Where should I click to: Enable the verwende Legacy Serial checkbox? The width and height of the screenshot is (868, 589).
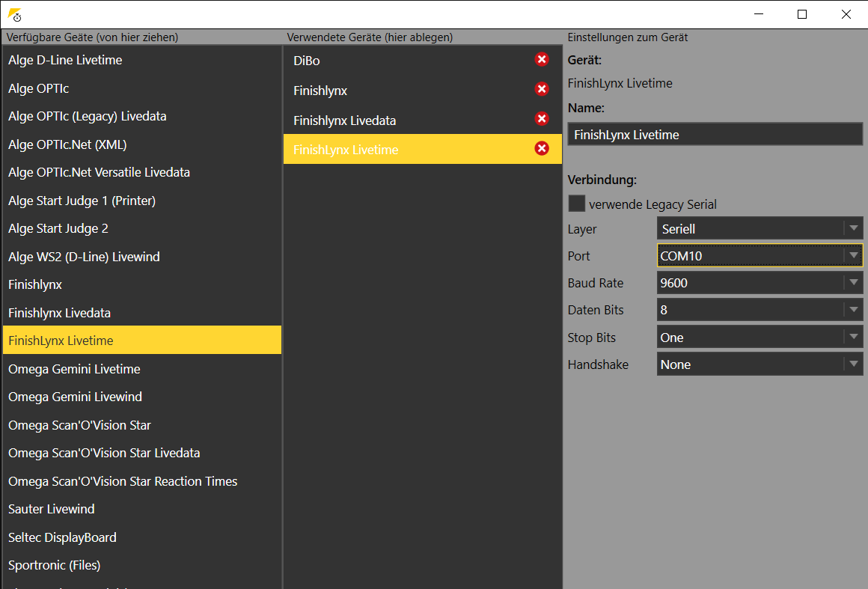point(577,203)
